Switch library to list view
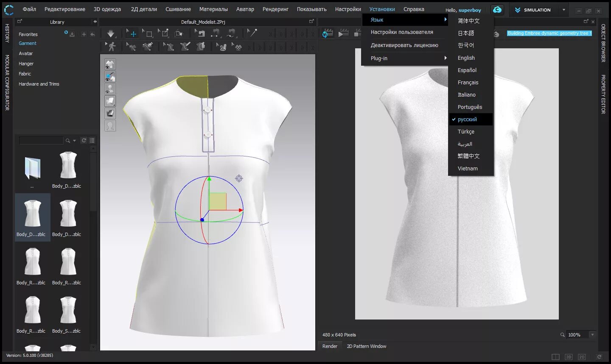 [92, 140]
